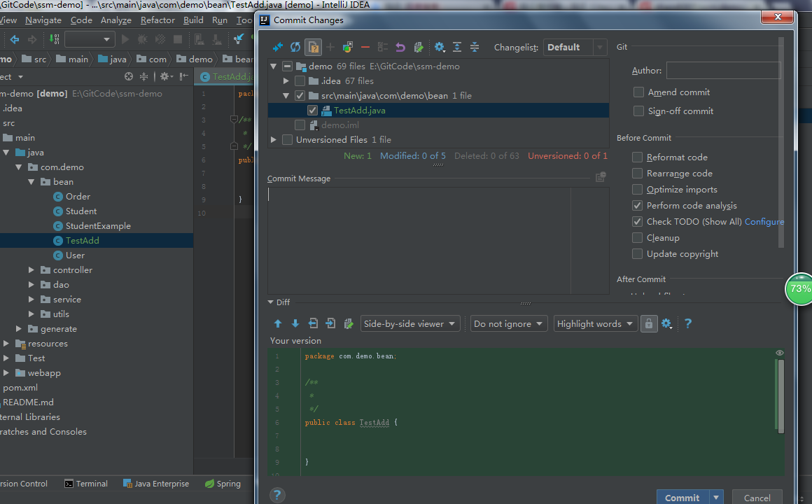Image resolution: width=812 pixels, height=504 pixels.
Task: Click Show Diff icon in commit toolbar
Action: [278, 47]
